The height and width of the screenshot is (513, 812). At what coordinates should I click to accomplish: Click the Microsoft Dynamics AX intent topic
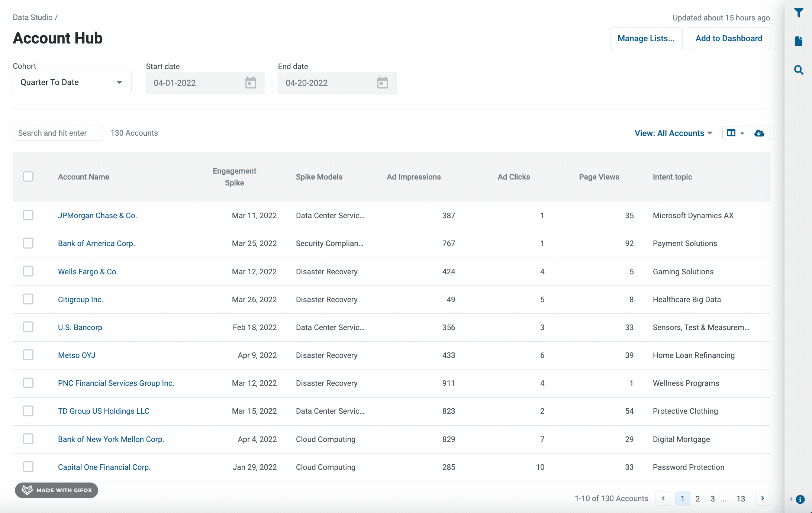tap(693, 216)
